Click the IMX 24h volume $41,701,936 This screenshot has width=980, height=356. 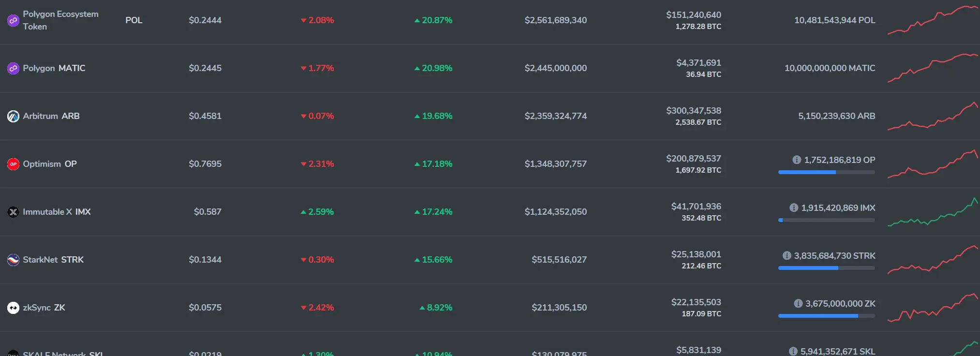click(696, 207)
